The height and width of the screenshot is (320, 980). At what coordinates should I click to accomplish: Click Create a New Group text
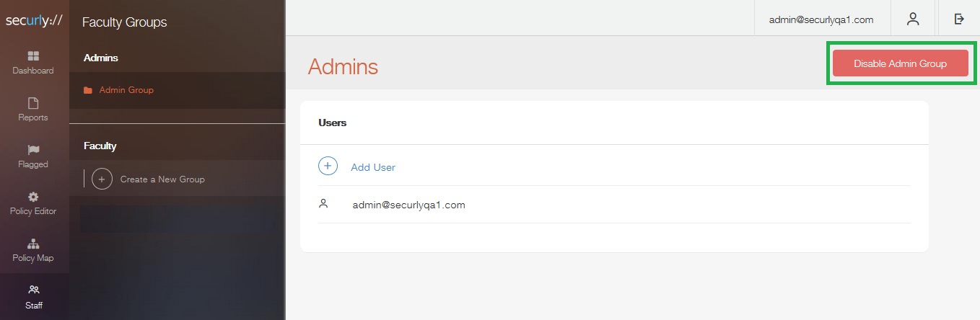pos(162,179)
